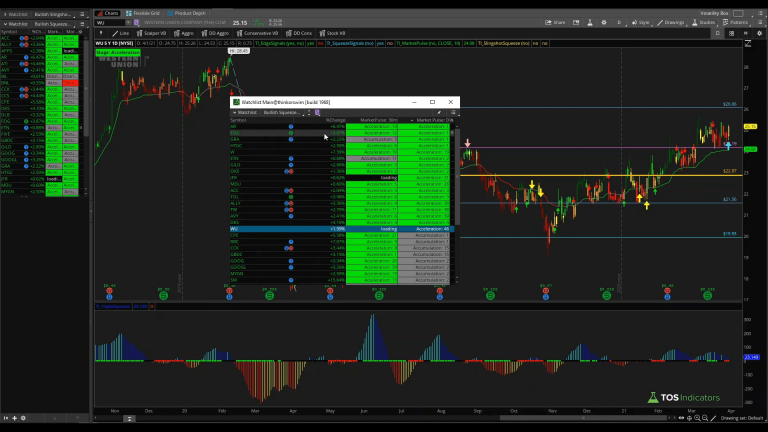Image resolution: width=768 pixels, height=432 pixels.
Task: Click the WU symbol entry field
Action: [x=110, y=23]
